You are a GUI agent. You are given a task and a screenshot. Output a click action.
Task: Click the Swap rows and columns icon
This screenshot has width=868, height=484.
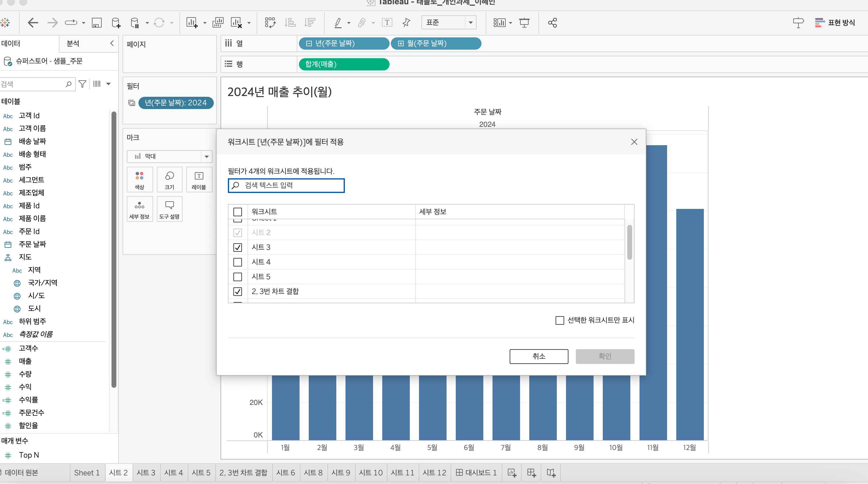(x=270, y=23)
